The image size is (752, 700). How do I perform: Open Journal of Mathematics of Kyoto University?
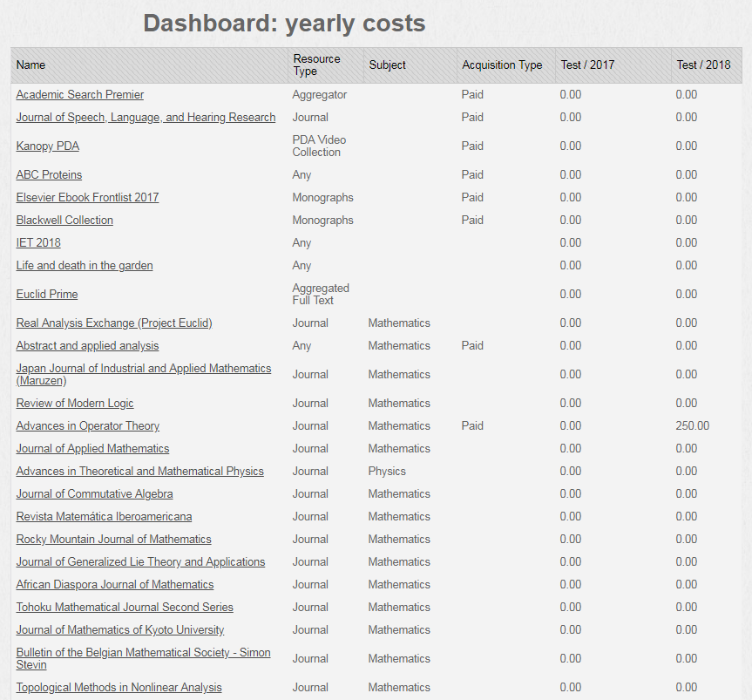coord(120,629)
